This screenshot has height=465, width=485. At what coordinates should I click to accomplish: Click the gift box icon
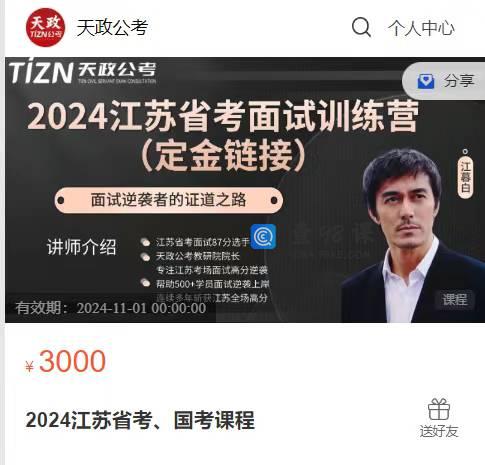tap(439, 409)
